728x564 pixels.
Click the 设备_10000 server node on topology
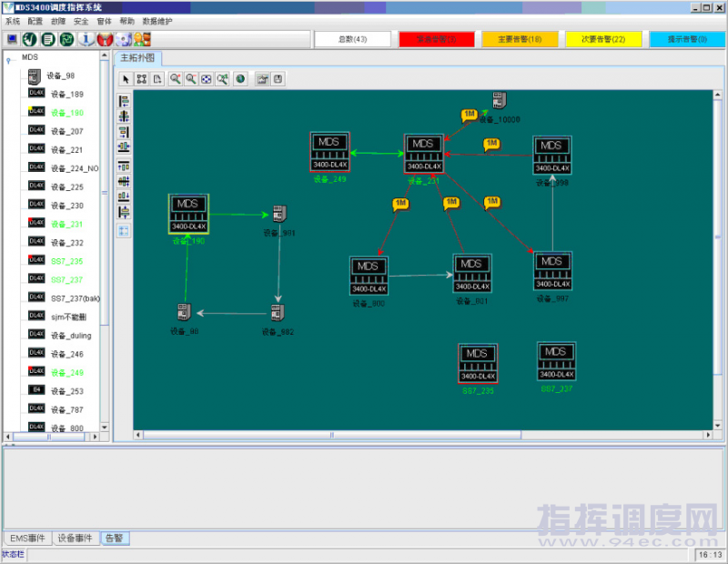tap(500, 100)
